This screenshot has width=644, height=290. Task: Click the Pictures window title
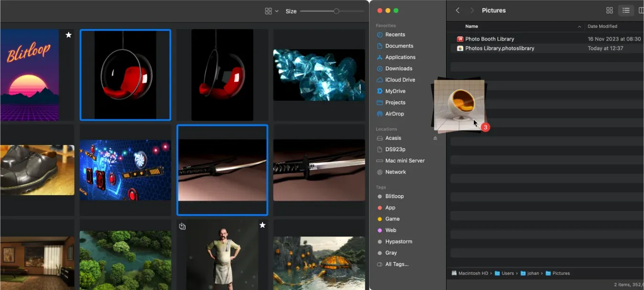coord(494,10)
